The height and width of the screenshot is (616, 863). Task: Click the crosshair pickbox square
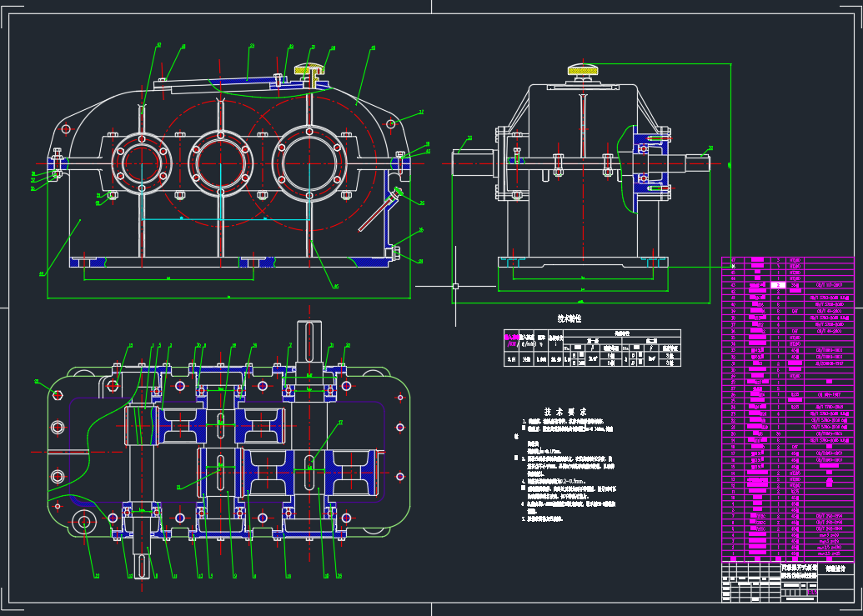tap(455, 287)
